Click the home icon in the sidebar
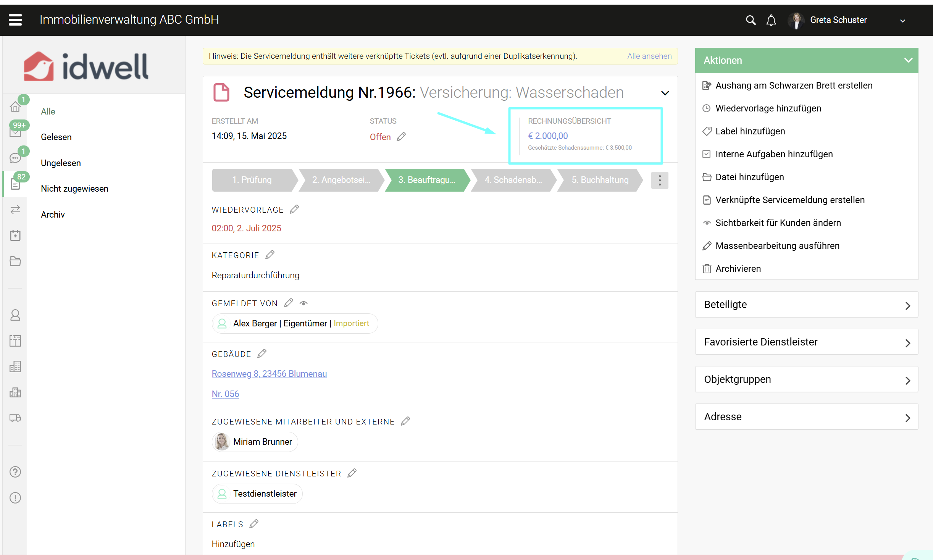The height and width of the screenshot is (560, 933). tap(15, 107)
